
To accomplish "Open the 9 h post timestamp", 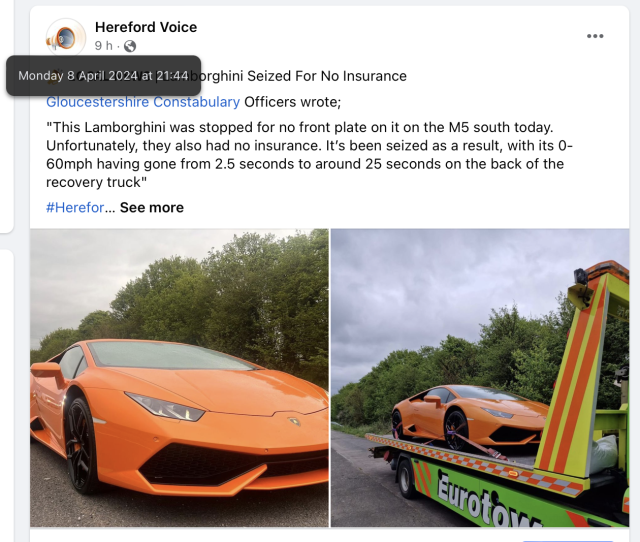I will click(103, 46).
